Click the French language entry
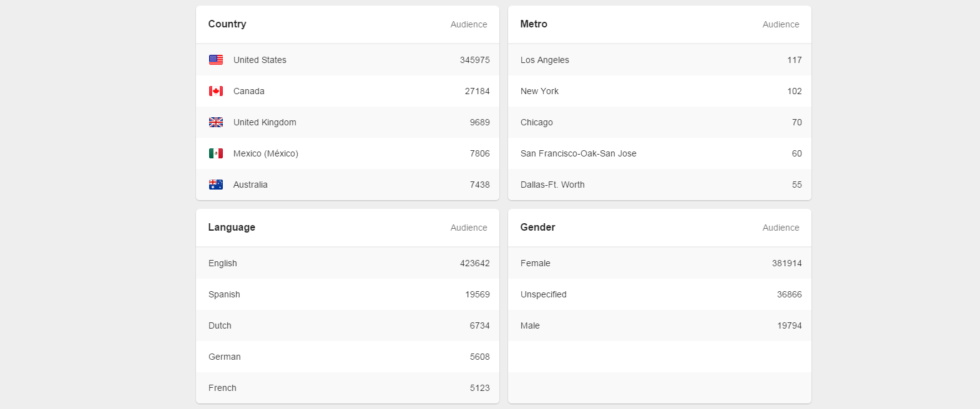The width and height of the screenshot is (980, 409). [x=222, y=388]
